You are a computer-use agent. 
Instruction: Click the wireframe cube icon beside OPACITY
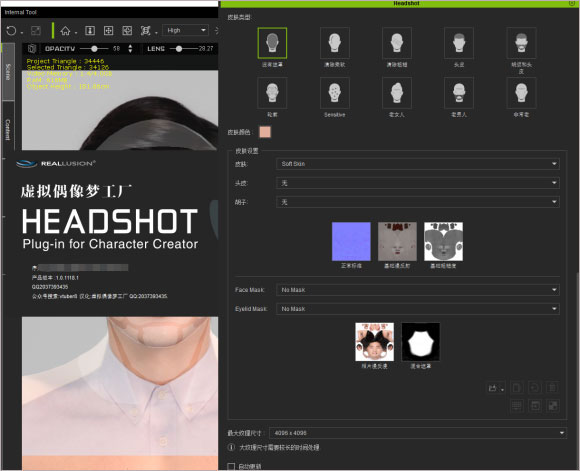32,48
